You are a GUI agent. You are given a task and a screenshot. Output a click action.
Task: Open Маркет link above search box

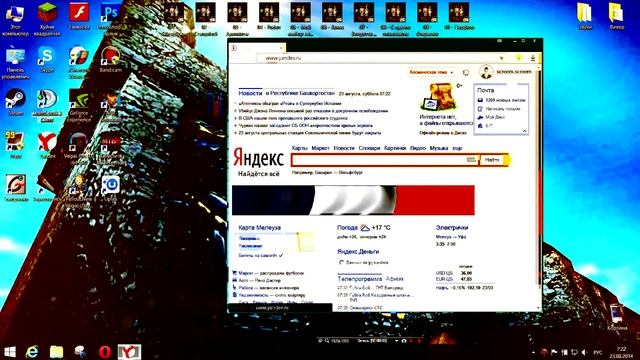pyautogui.click(x=320, y=148)
